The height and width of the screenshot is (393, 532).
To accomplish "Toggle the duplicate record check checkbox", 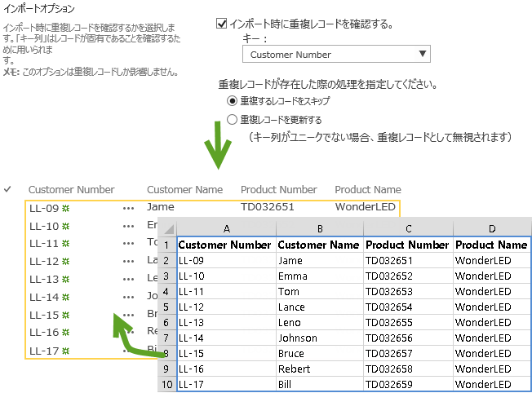I will 222,24.
